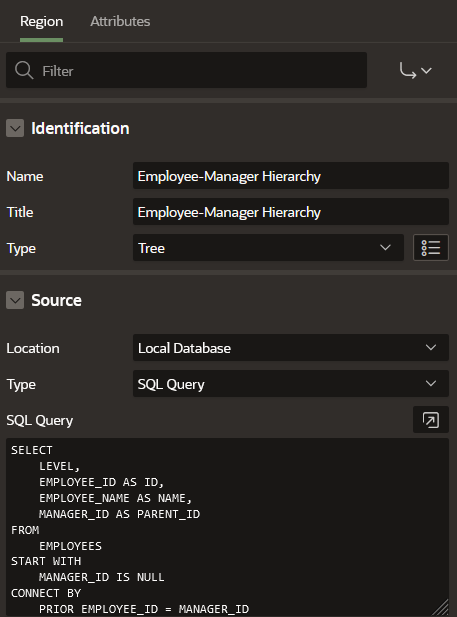Open the Local Database location dropdown
The width and height of the screenshot is (457, 617).
pyautogui.click(x=291, y=348)
